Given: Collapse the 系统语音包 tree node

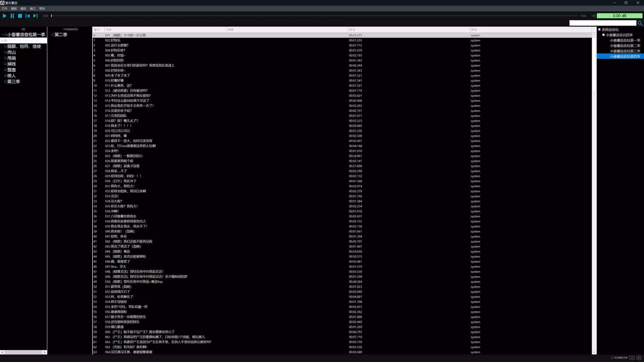Looking at the screenshot, I should click(599, 29).
